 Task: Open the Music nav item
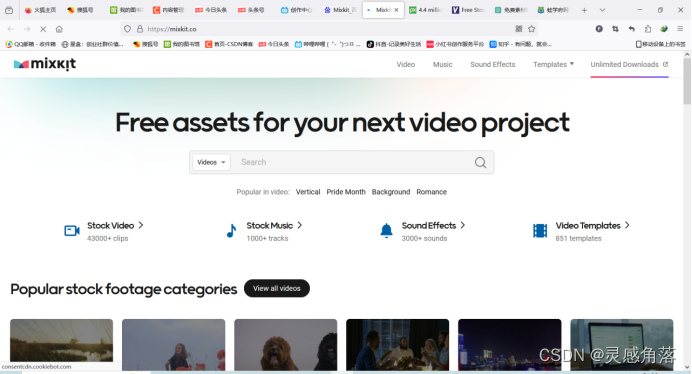tap(443, 64)
